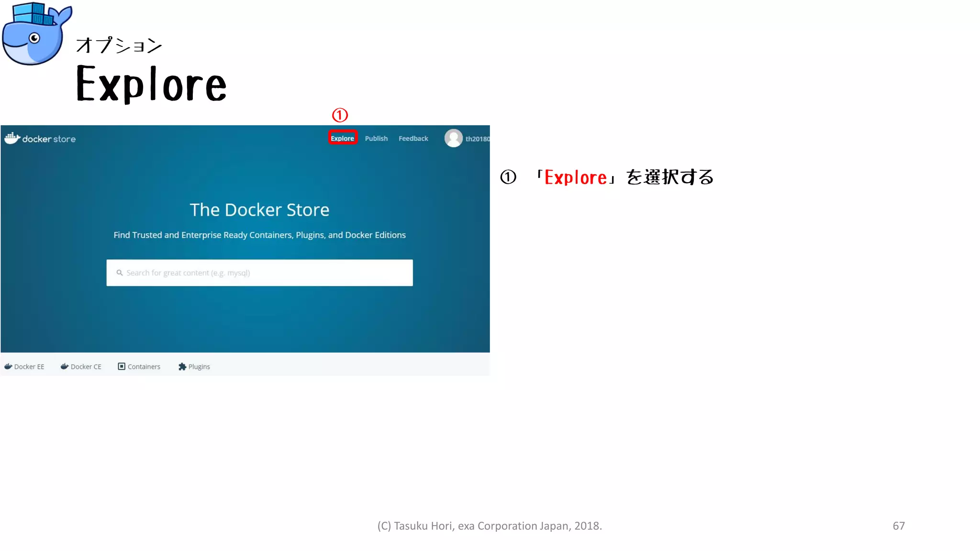Click the square icon beside Containers

(x=122, y=366)
